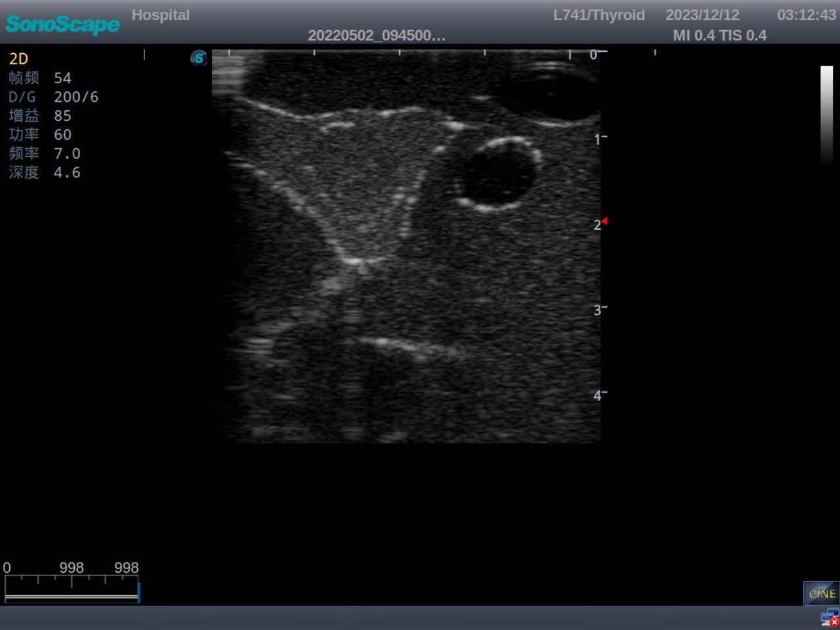Click the SonoScape logo icon
This screenshot has height=630, width=840.
[62, 24]
